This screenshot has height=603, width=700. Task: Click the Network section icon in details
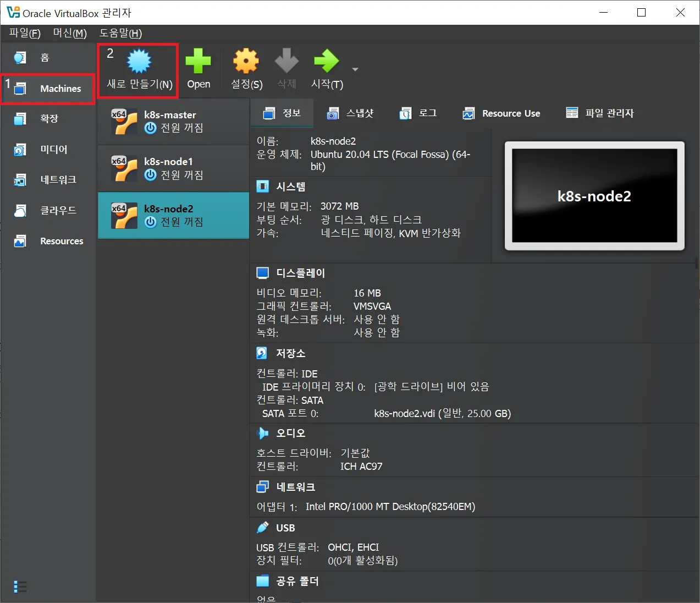[263, 487]
